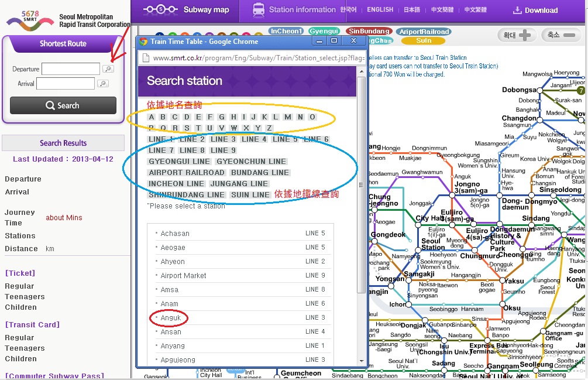
Task: Switch language to 한국어
Action: tap(348, 10)
